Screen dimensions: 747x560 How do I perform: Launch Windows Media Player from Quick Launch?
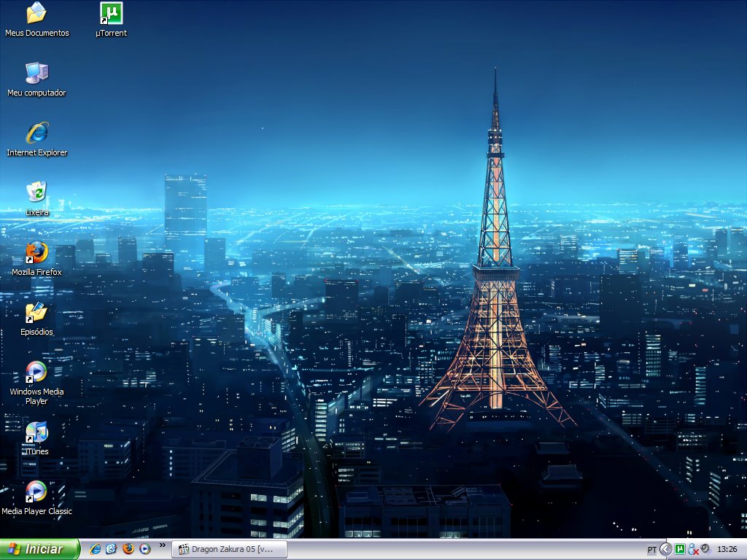coord(145,549)
